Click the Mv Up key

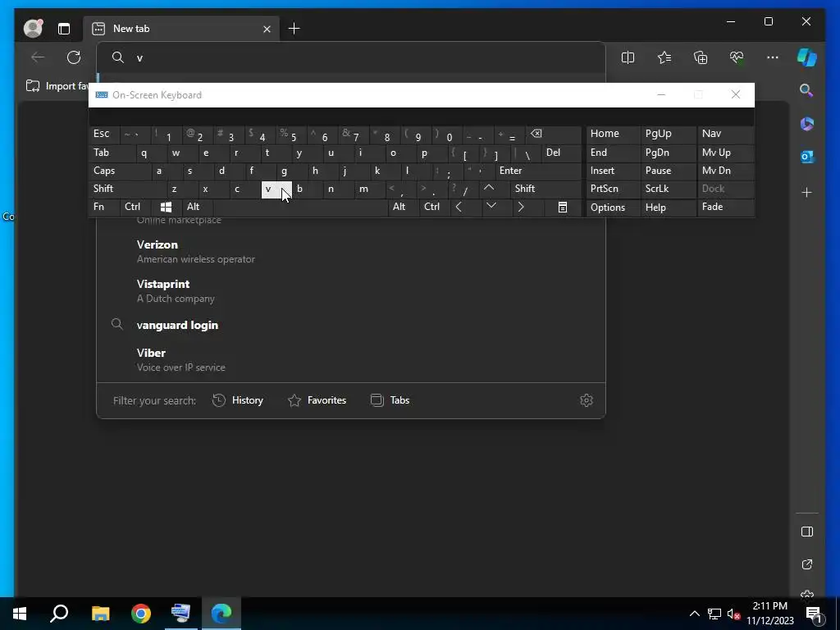click(x=725, y=153)
